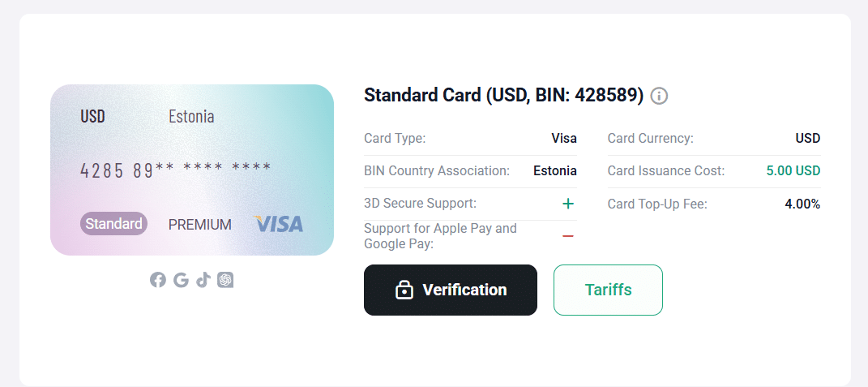The width and height of the screenshot is (868, 387).
Task: Click the Estonia label on the card image
Action: pos(191,116)
